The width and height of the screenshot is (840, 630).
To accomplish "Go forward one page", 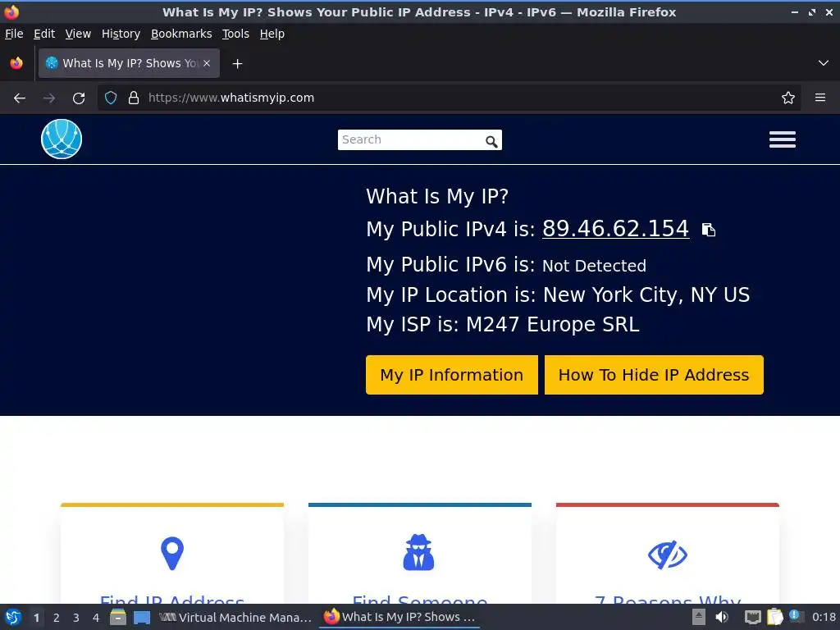I will (x=49, y=98).
